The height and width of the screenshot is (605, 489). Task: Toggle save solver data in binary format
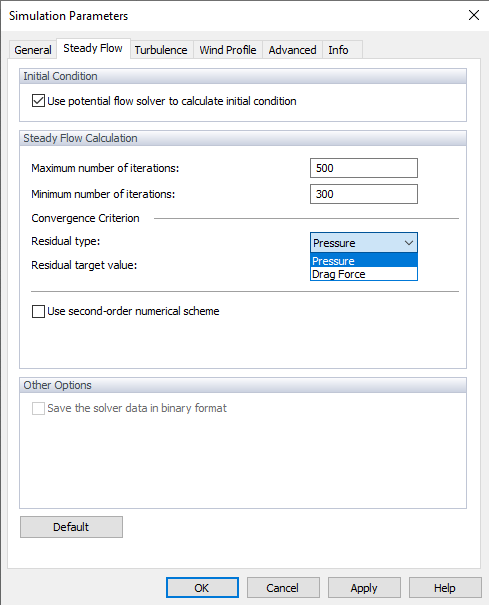(38, 408)
